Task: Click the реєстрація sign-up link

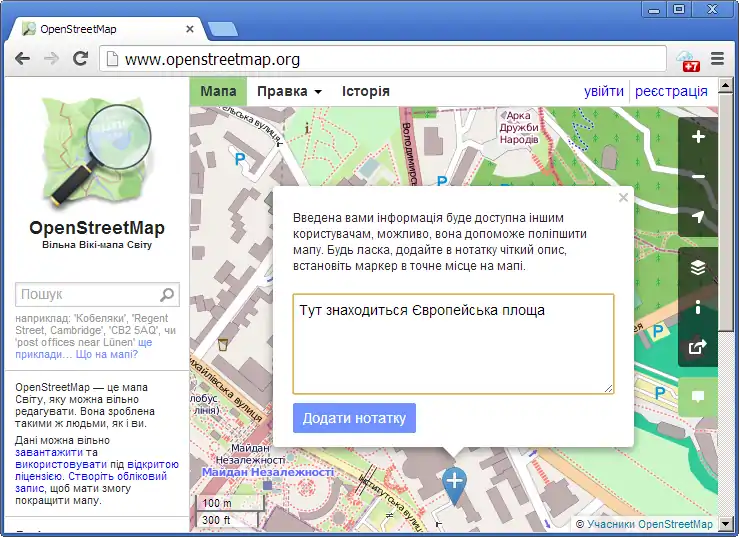Action: [x=671, y=91]
